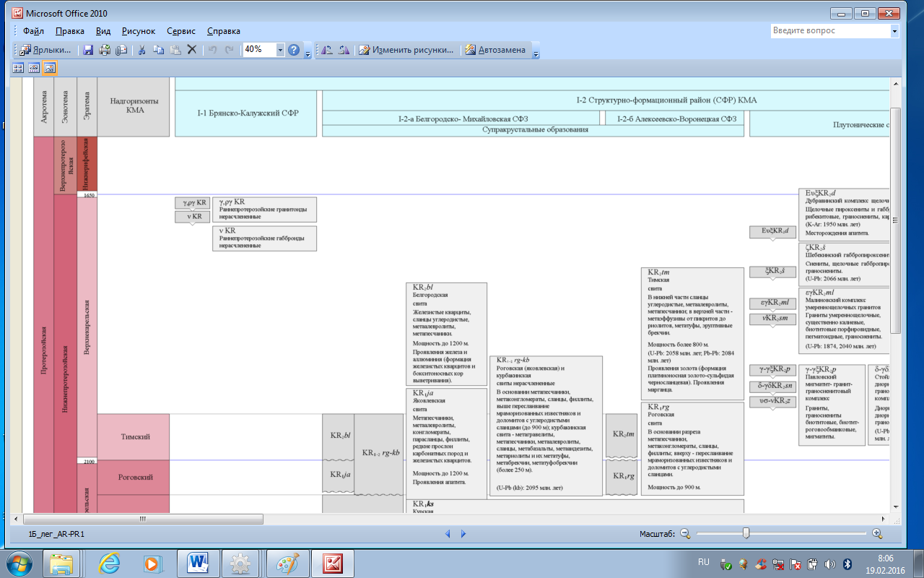Screen dimensions: 924x578
Task: Click the Paste clipboard icon
Action: pyautogui.click(x=175, y=50)
